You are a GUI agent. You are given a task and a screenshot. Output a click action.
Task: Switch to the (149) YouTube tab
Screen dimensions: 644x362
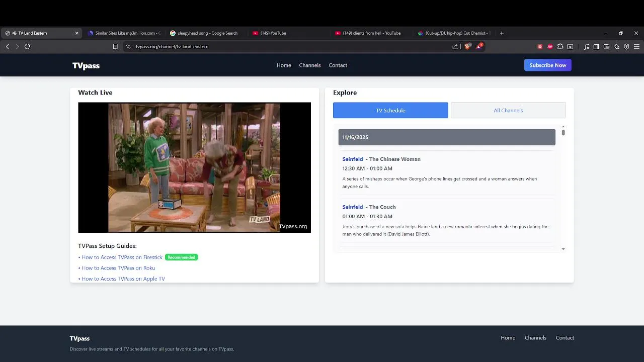(289, 33)
